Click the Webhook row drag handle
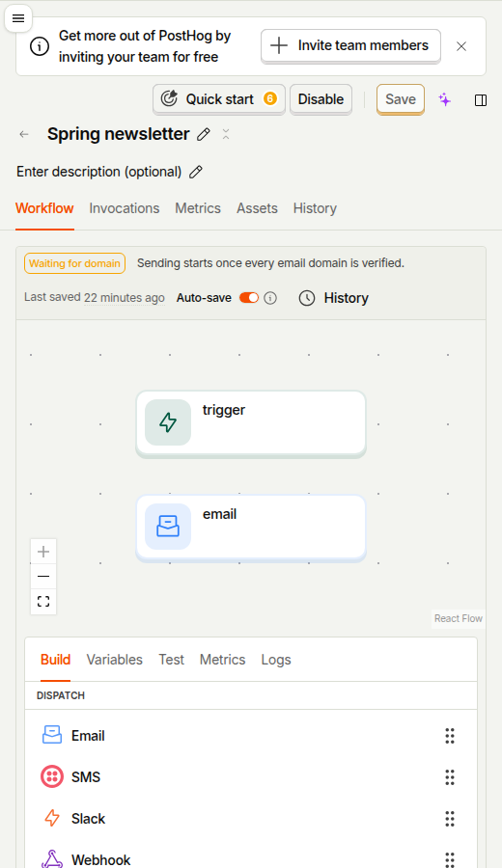The image size is (502, 868). tap(450, 859)
